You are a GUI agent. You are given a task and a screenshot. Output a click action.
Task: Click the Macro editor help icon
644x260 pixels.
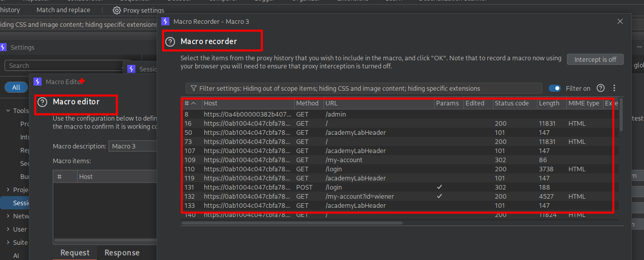pyautogui.click(x=43, y=102)
